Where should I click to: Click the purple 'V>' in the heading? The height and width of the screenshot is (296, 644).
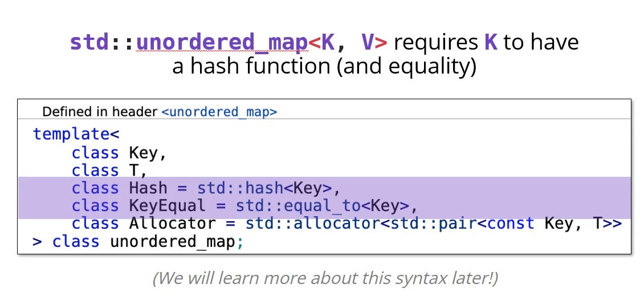click(374, 42)
